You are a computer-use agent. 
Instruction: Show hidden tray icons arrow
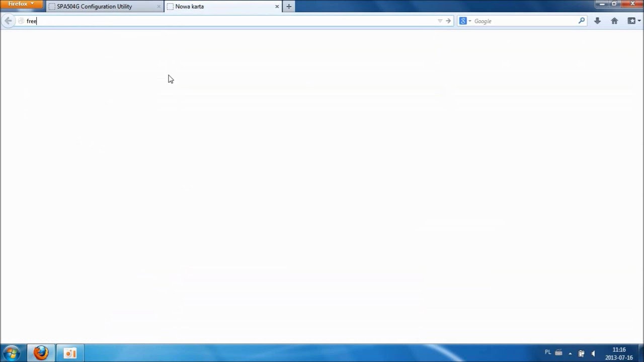click(570, 353)
